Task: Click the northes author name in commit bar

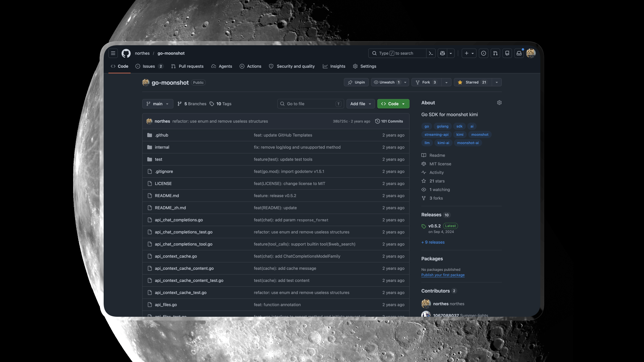Action: pos(162,121)
